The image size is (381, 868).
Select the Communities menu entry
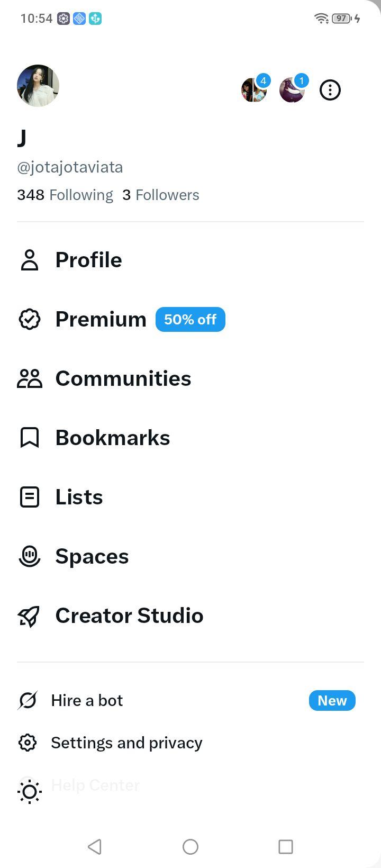pyautogui.click(x=104, y=378)
